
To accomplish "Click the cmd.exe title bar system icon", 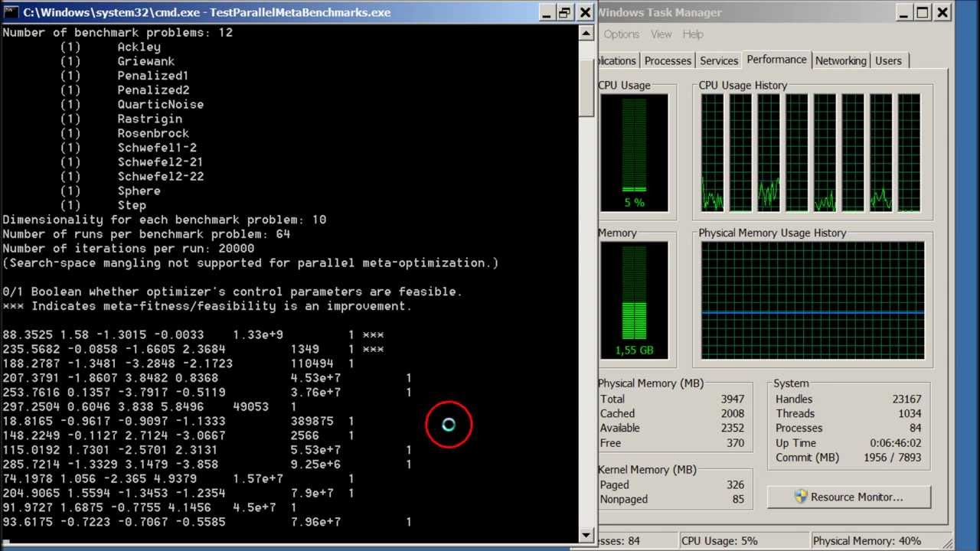I will (11, 12).
